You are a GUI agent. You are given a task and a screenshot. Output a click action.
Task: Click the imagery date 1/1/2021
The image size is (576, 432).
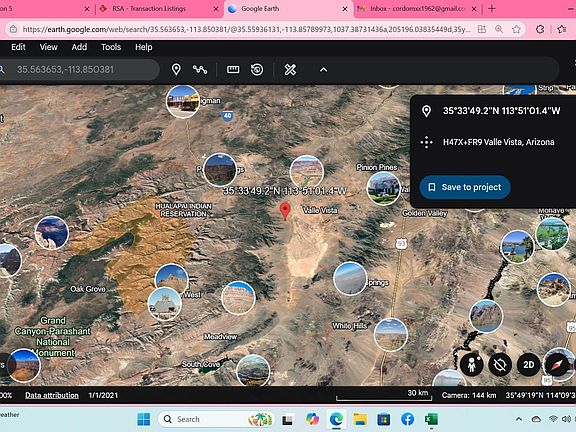pyautogui.click(x=103, y=395)
